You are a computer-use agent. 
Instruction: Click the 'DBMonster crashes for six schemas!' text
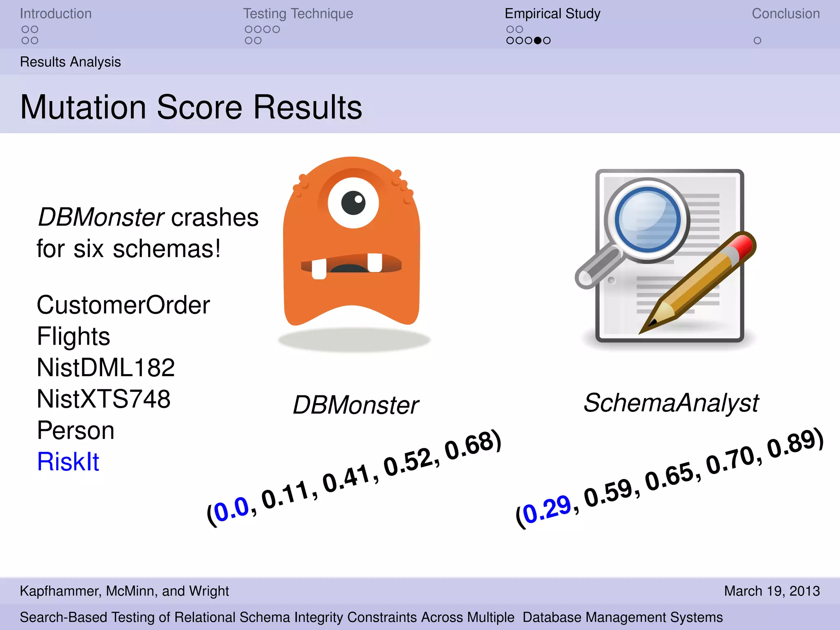click(x=148, y=233)
